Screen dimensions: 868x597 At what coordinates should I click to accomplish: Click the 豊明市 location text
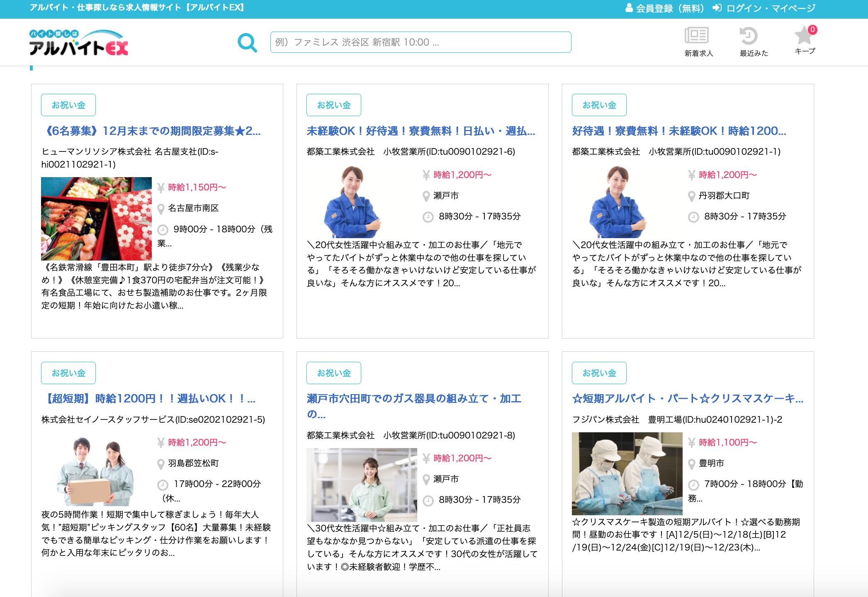pyautogui.click(x=711, y=463)
